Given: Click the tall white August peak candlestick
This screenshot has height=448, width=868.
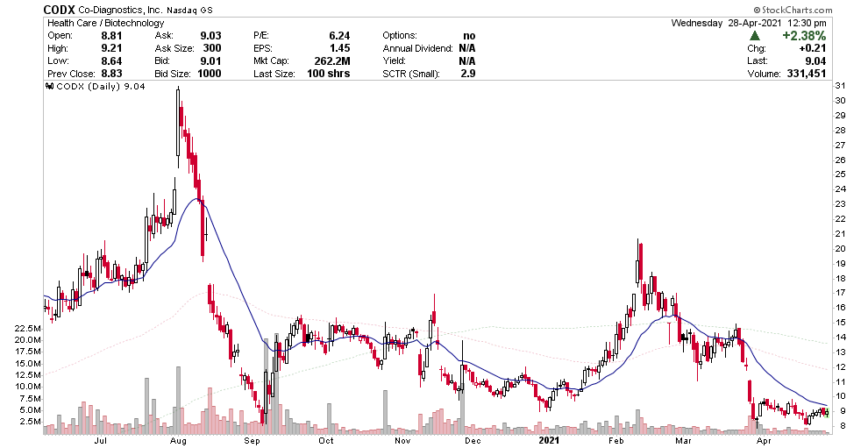Looking at the screenshot, I should coord(178,127).
